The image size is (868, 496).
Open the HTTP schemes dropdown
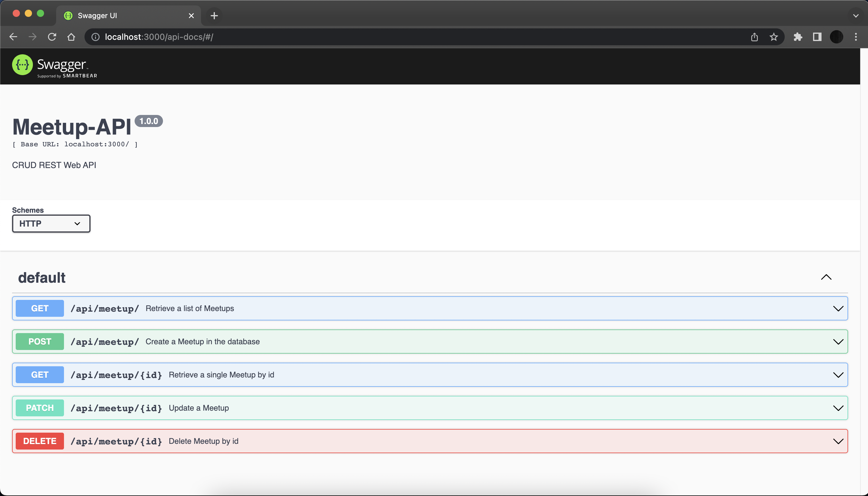[51, 224]
